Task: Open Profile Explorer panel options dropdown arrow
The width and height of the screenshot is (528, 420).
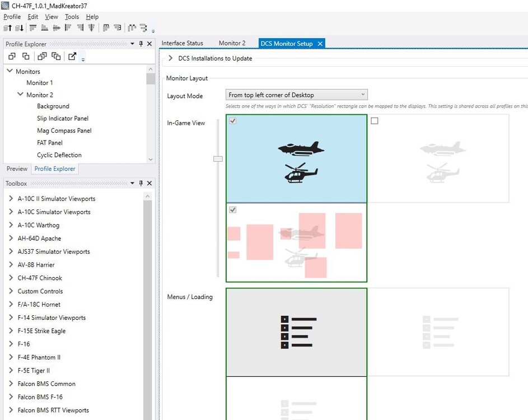Action: coord(132,44)
